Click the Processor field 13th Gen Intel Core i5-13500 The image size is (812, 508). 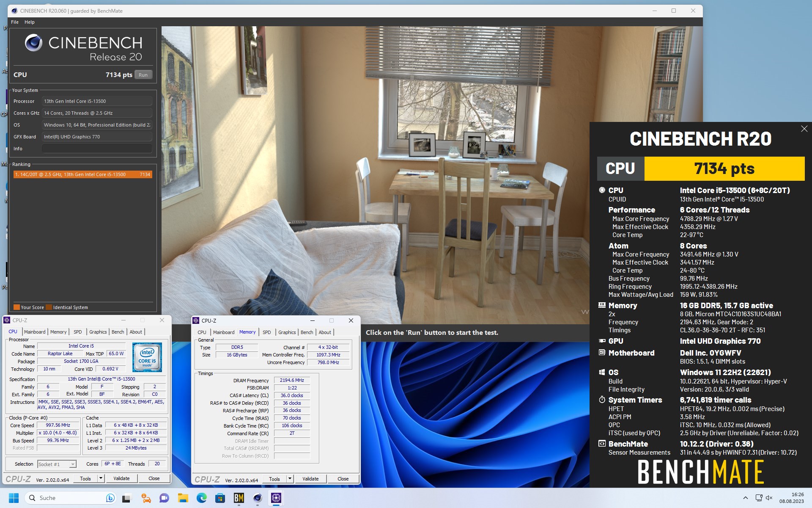pyautogui.click(x=97, y=101)
